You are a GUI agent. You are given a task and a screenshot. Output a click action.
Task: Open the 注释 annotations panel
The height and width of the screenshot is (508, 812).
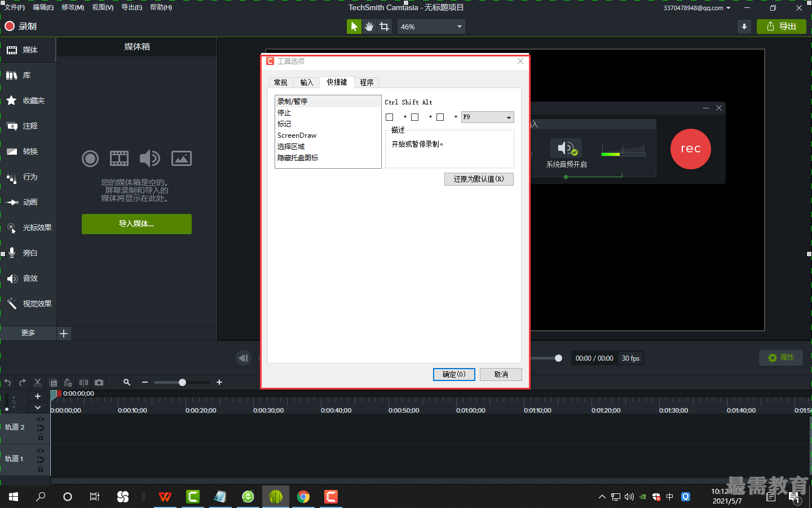[28, 126]
